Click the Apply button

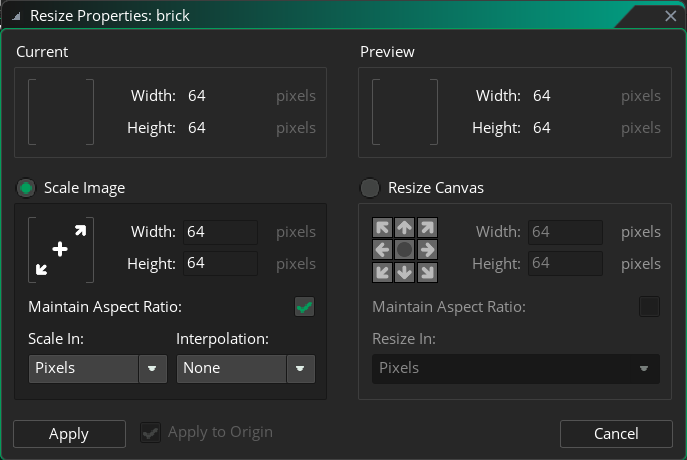coord(69,434)
